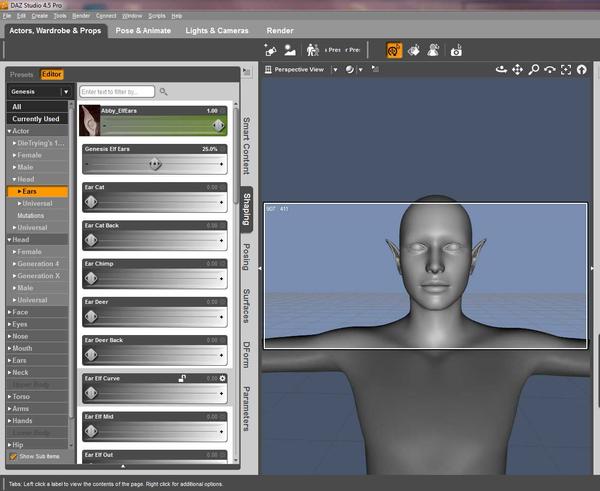Click the surface selection tool icon

[414, 50]
